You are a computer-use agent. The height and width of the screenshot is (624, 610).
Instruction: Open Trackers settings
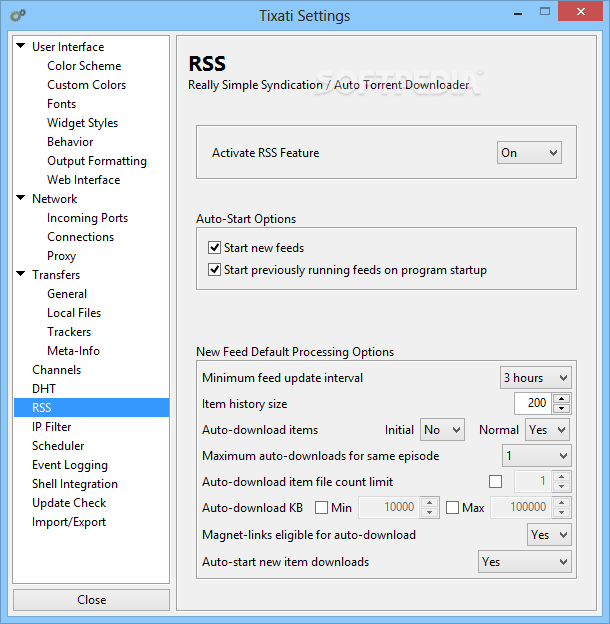[x=69, y=332]
